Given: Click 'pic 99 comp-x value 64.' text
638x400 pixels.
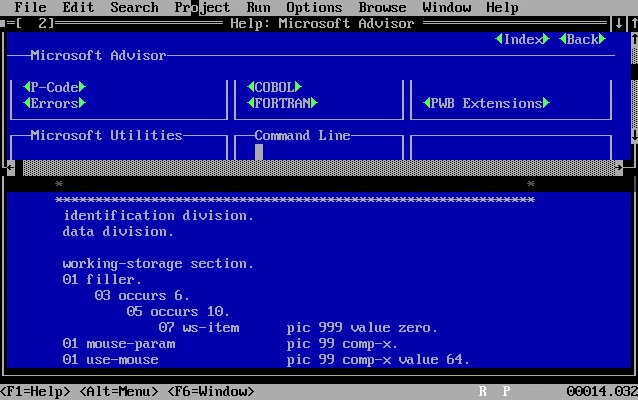Looking at the screenshot, I should pos(378,359).
